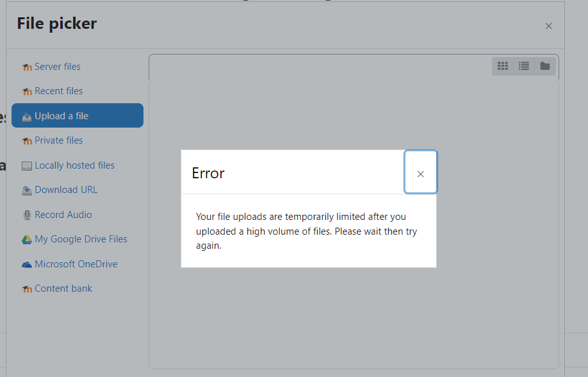Click the File picker heading

point(57,24)
